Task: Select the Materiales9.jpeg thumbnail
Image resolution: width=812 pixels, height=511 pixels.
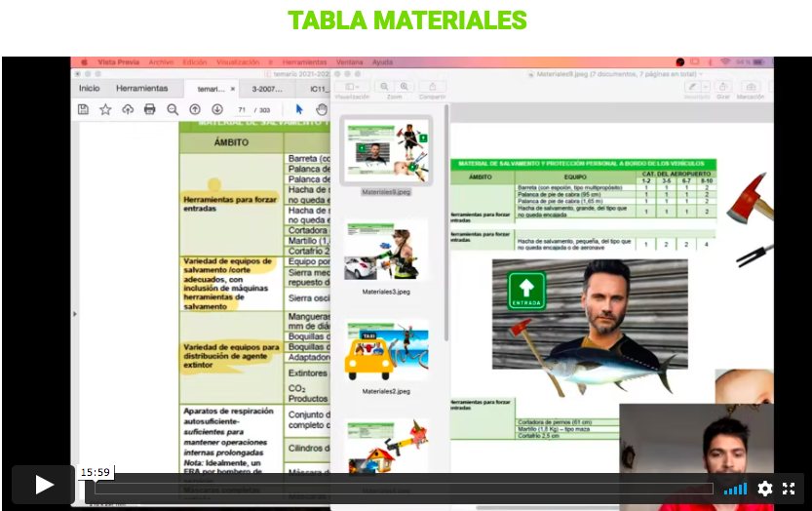Action: (x=386, y=151)
